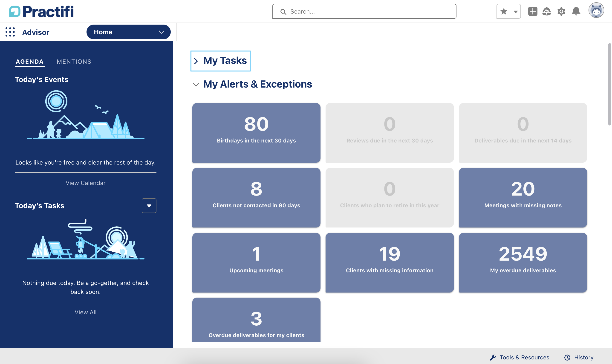Screen dimensions: 612x364
Task: Collapse the My Alerts & Exceptions section
Action: coord(196,84)
